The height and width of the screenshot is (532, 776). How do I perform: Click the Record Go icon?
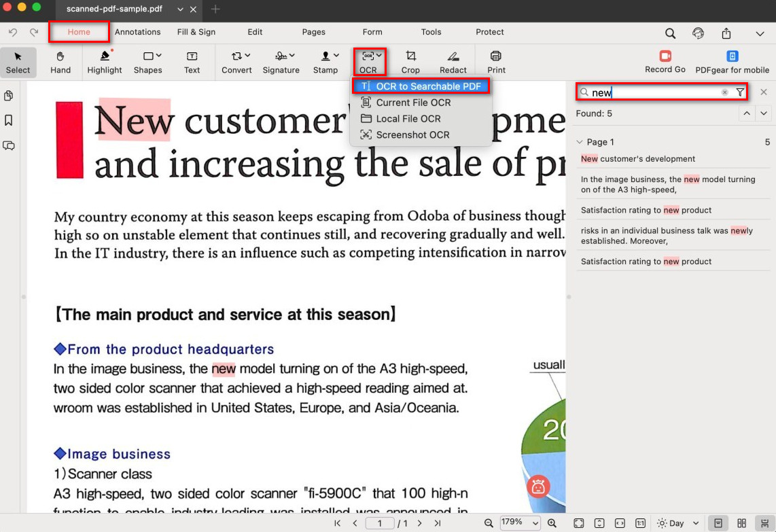665,56
